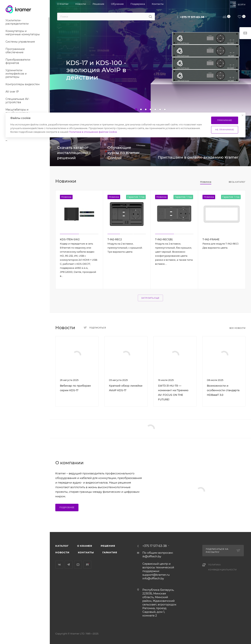The image size is (251, 644).
Task: Click the privacy policy document icon
Action: point(204,565)
